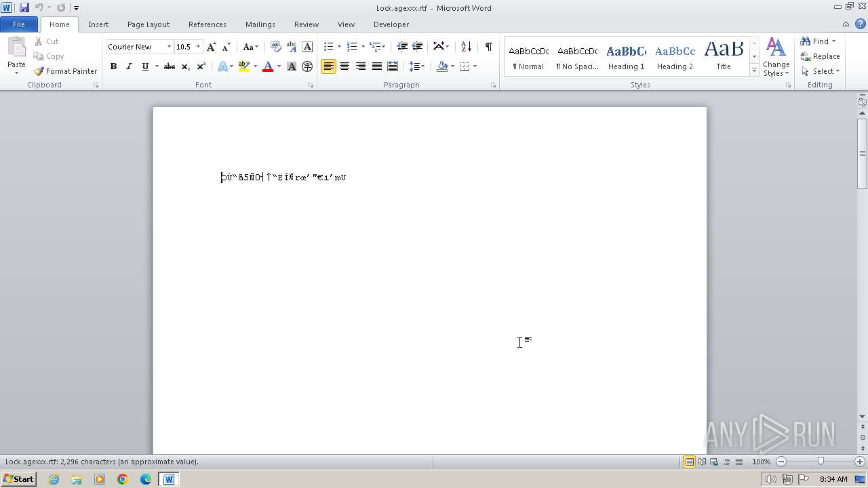Open the Font name dropdown
Viewport: 868px width, 488px height.
click(x=169, y=47)
